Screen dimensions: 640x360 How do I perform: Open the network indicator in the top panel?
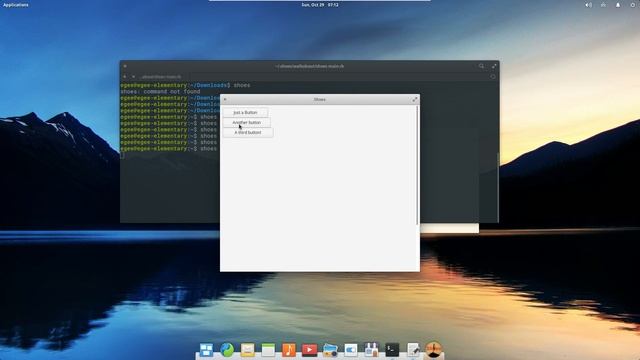coord(603,5)
